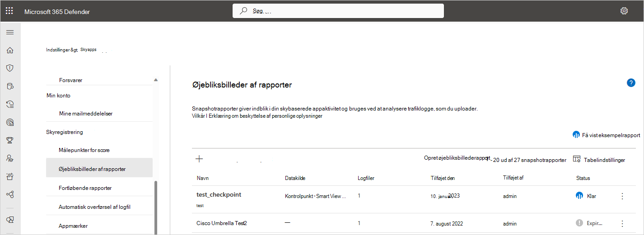Select Øjebliksbilleder af rapporter menu item
This screenshot has height=235, width=644.
pos(99,168)
